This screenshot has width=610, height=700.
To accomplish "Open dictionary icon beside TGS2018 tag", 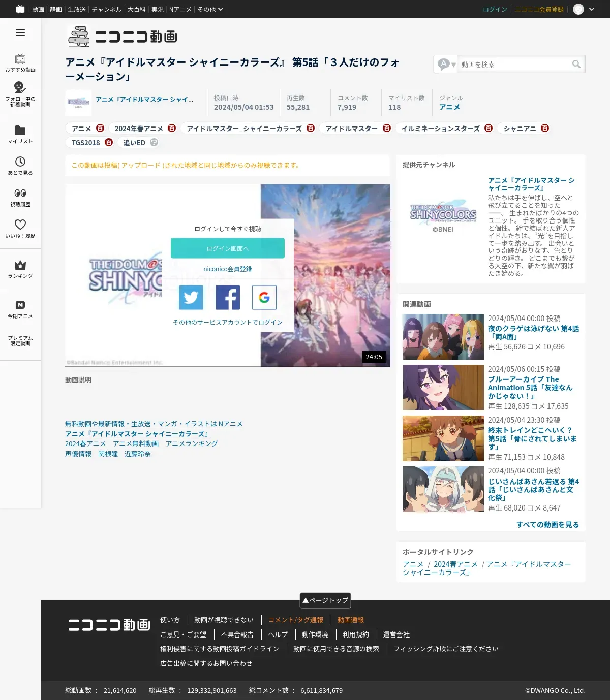I will tap(109, 142).
